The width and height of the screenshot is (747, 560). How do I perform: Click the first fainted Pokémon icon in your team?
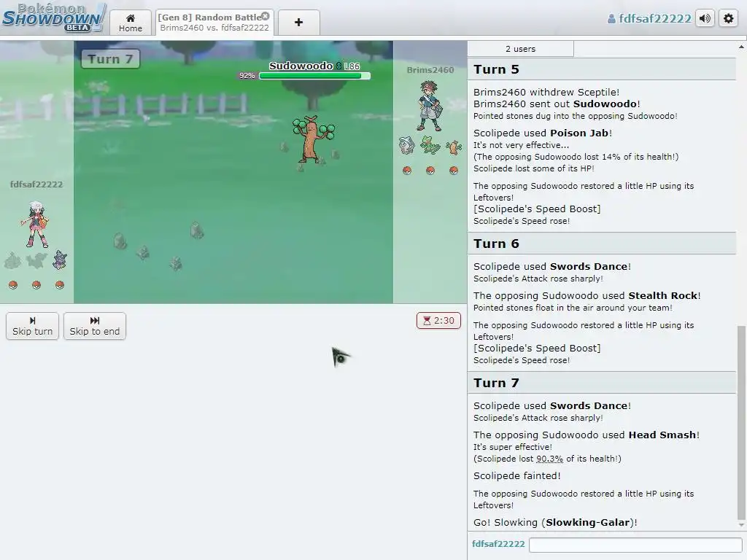[13, 260]
